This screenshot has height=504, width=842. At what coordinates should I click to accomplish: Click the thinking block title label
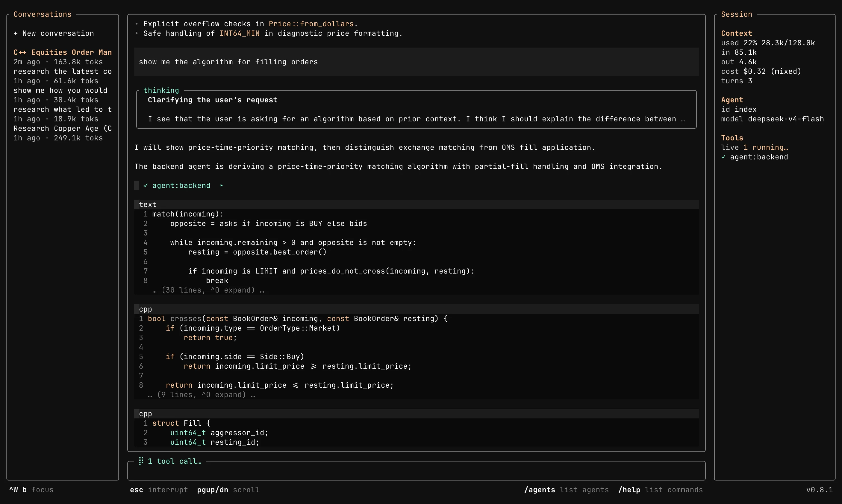coord(161,90)
